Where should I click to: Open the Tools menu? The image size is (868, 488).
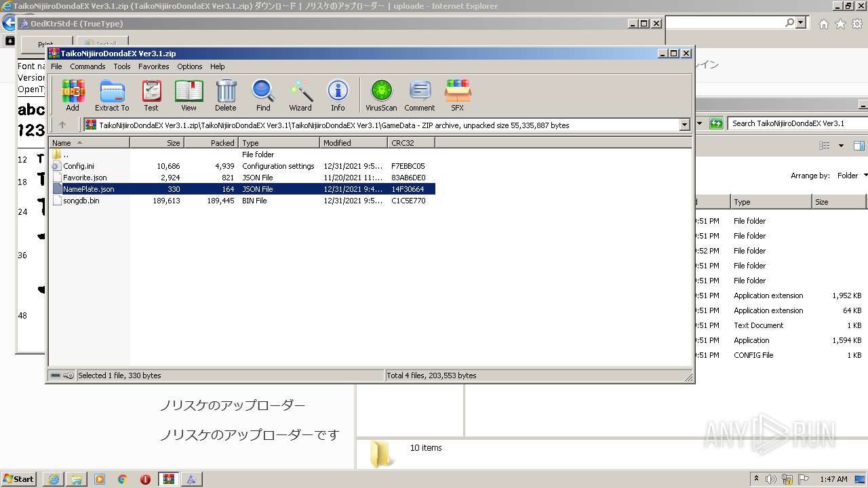[x=122, y=66]
